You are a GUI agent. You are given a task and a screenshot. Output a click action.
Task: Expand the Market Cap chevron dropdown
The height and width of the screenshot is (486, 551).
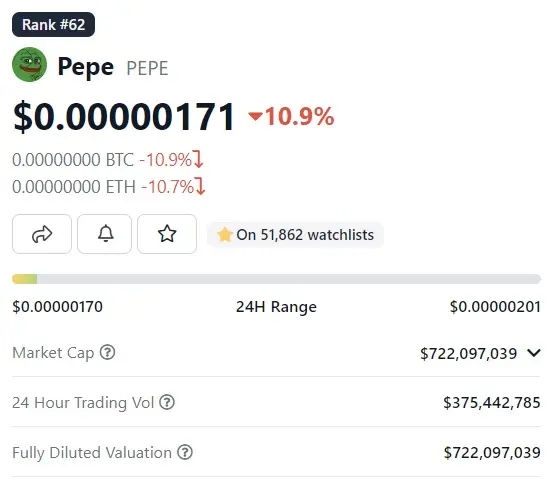point(534,352)
